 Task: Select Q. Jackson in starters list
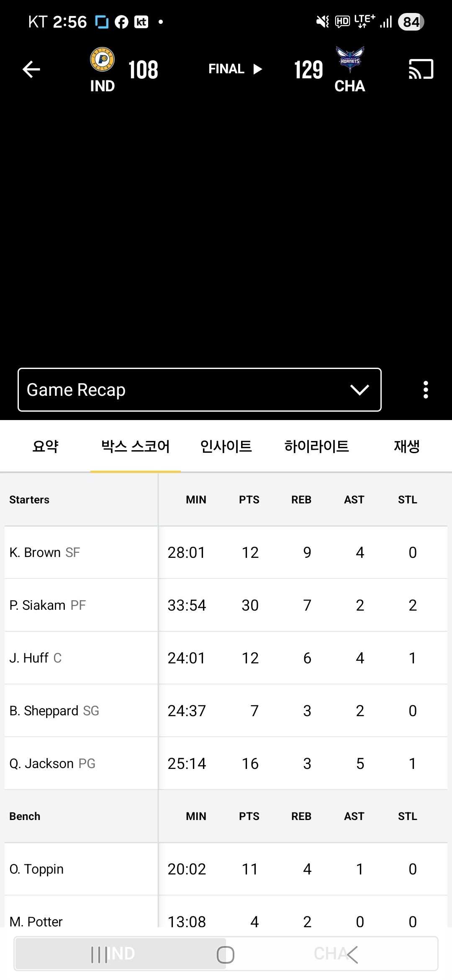pyautogui.click(x=52, y=763)
